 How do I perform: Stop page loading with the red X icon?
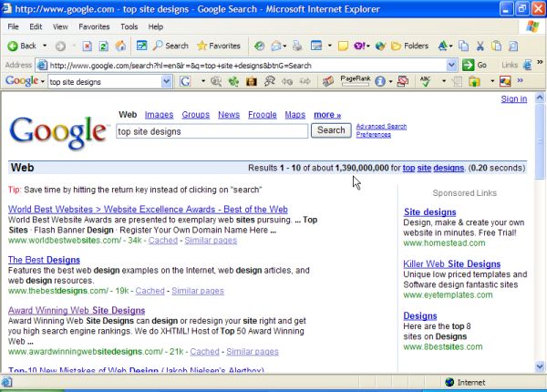(88, 46)
